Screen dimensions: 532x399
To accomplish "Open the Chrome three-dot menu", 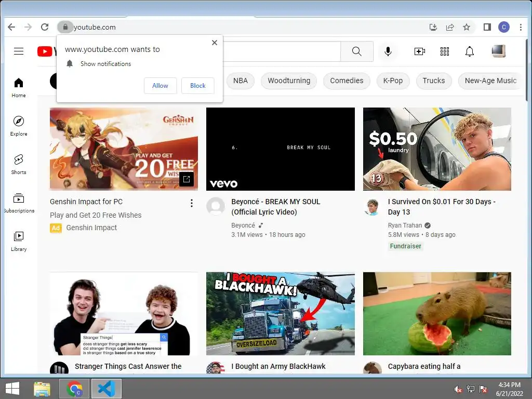I will click(521, 27).
